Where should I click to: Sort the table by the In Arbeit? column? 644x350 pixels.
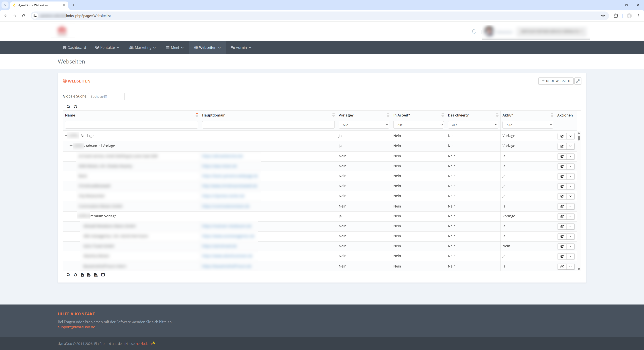tap(419, 115)
